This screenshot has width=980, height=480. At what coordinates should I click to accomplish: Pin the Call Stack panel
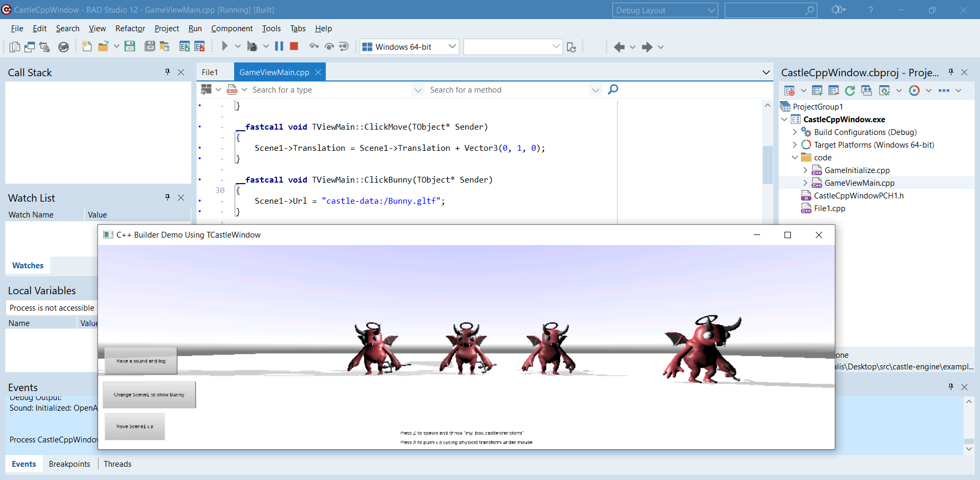[x=167, y=72]
